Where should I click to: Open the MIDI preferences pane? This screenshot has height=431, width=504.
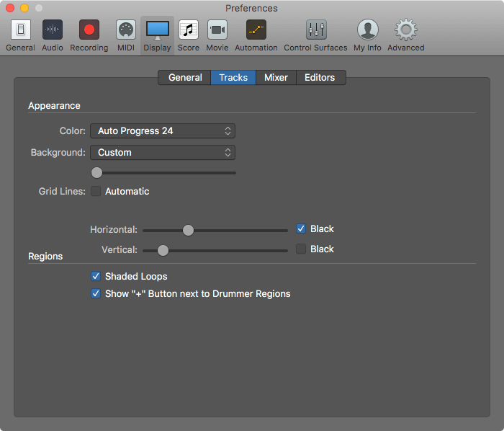[126, 35]
